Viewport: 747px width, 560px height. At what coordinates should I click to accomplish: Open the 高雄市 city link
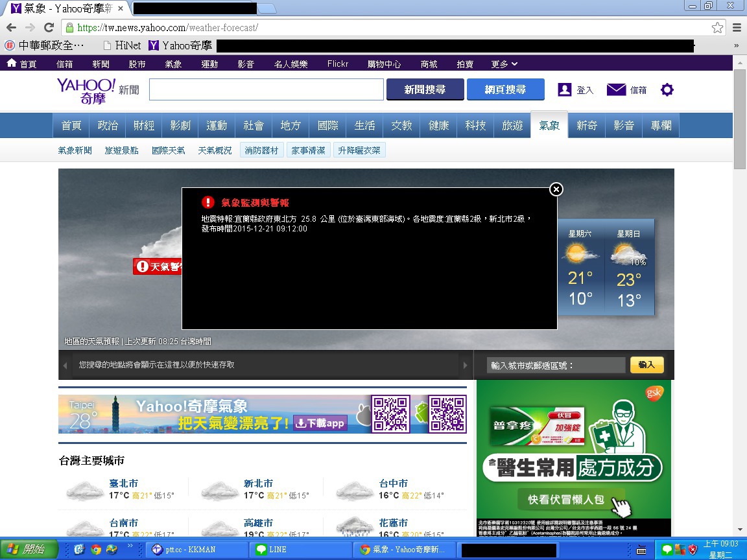click(x=258, y=523)
